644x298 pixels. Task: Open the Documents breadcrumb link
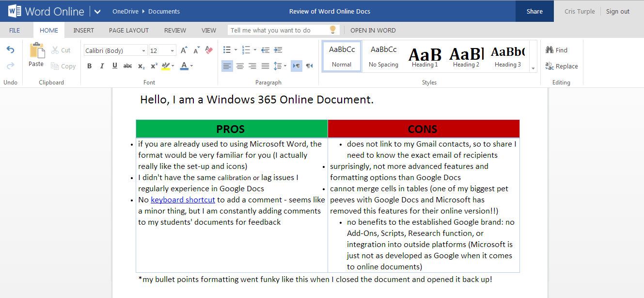coord(164,11)
